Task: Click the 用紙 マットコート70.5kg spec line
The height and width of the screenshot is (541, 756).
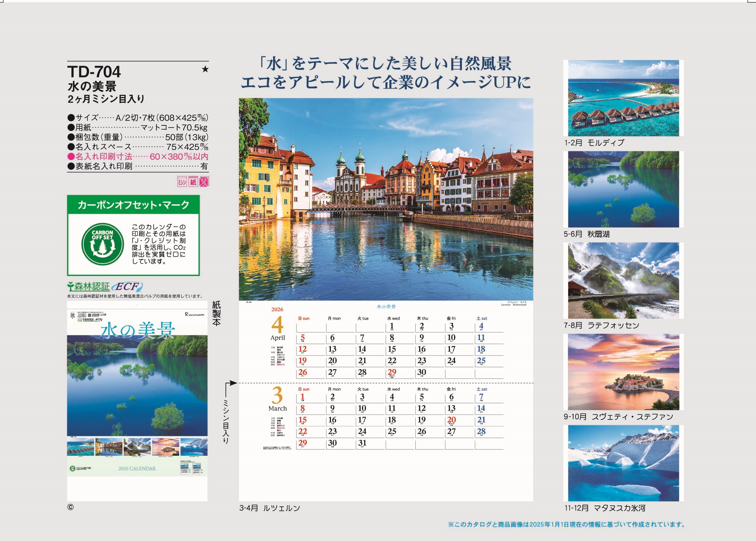Action: click(137, 127)
